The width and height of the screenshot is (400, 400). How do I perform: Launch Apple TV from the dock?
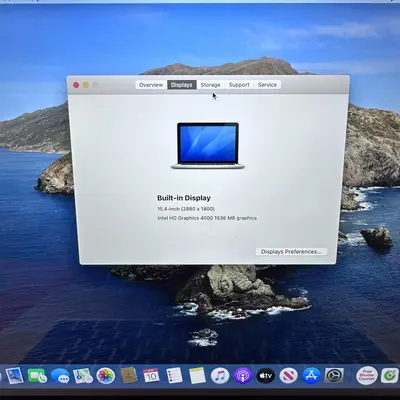point(266,376)
